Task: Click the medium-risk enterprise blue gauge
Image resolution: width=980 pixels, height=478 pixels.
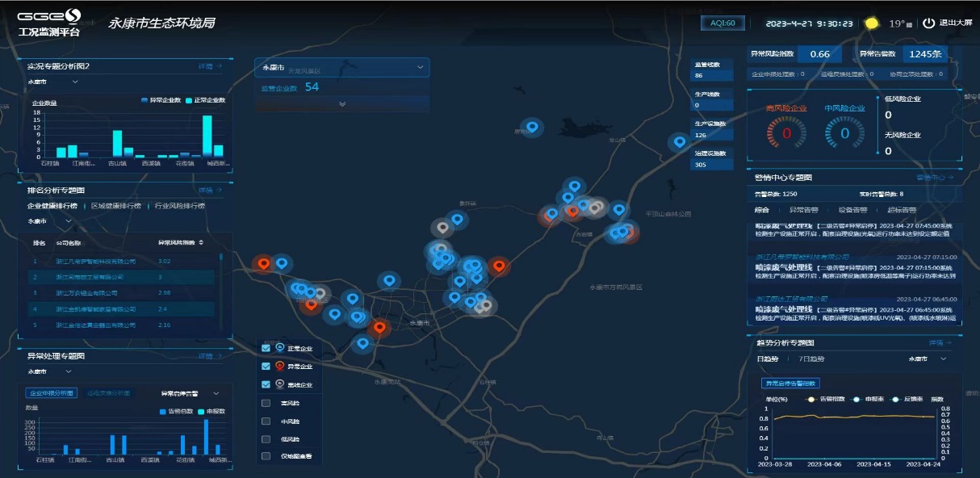Action: pos(844,133)
